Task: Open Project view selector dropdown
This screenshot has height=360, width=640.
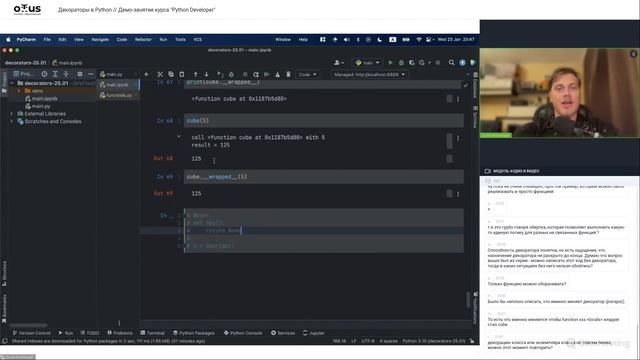Action: 24,74
